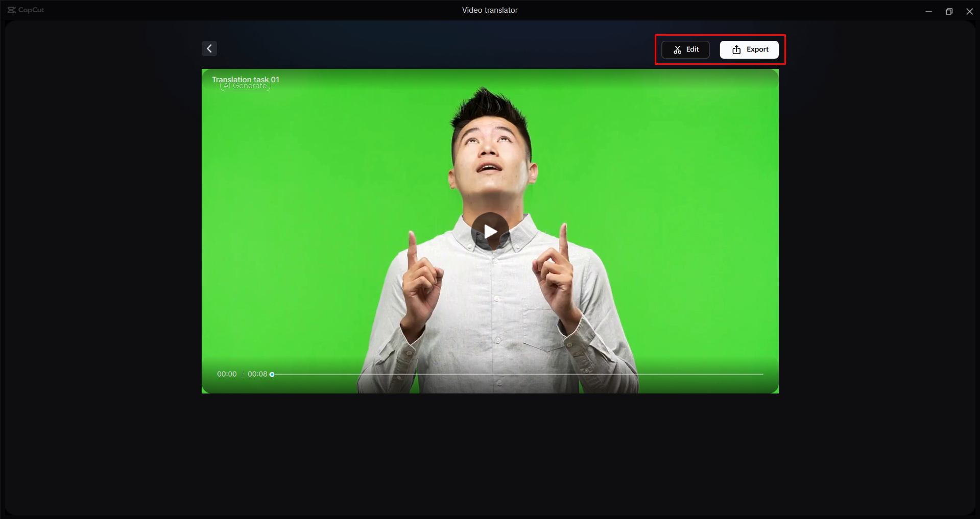Screen dimensions: 980x519
Task: Minimize the Video translator window
Action: tap(928, 11)
